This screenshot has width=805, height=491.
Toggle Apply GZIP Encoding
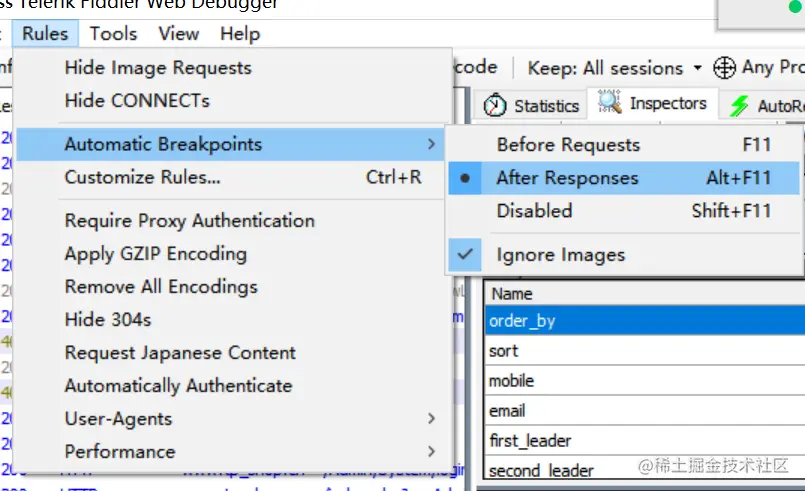233,254
